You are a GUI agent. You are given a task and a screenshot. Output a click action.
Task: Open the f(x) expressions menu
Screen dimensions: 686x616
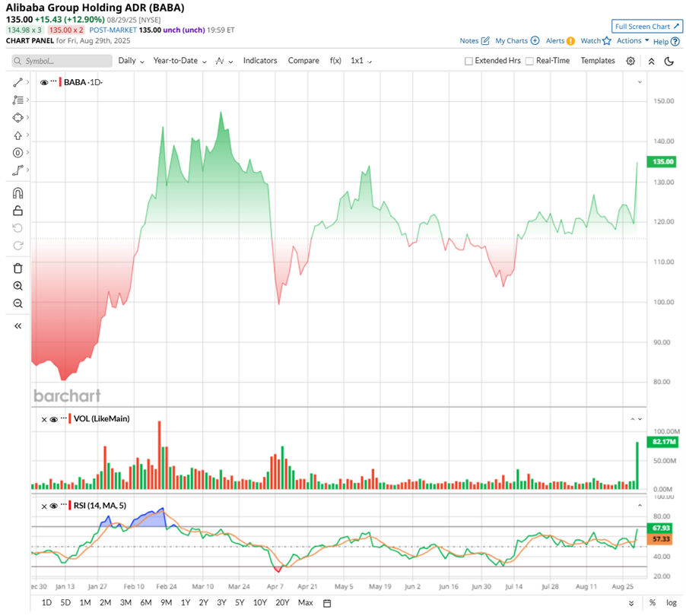pos(335,61)
